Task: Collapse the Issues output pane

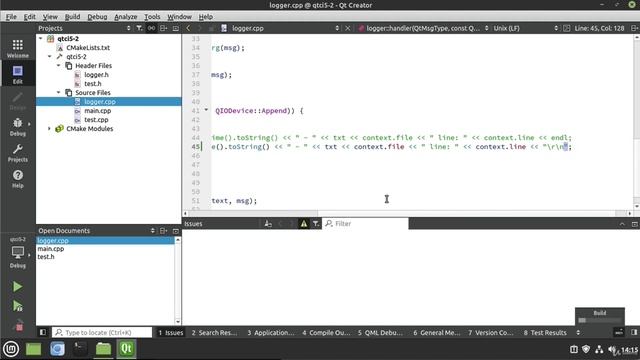Action: pyautogui.click(x=622, y=224)
